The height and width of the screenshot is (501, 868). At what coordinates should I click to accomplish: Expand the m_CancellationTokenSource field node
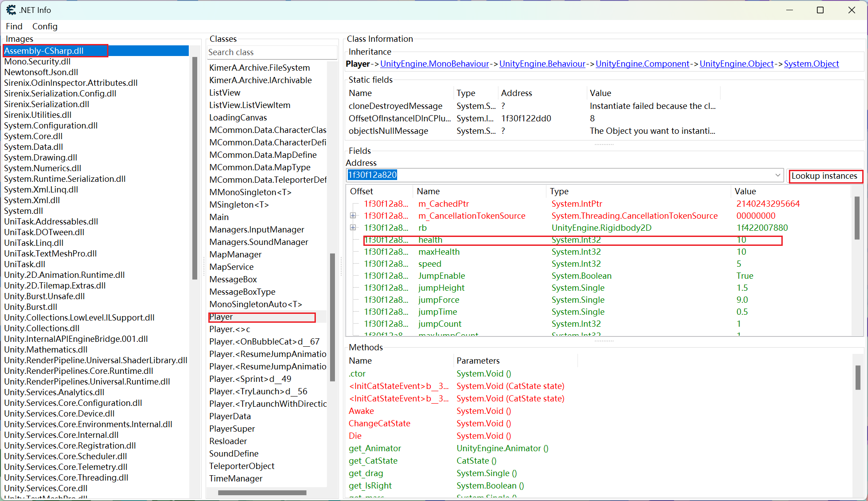[x=353, y=216]
